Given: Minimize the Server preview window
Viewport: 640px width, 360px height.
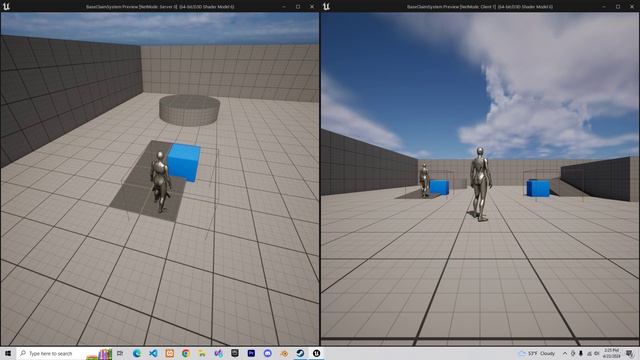Looking at the screenshot, I should coord(284,7).
